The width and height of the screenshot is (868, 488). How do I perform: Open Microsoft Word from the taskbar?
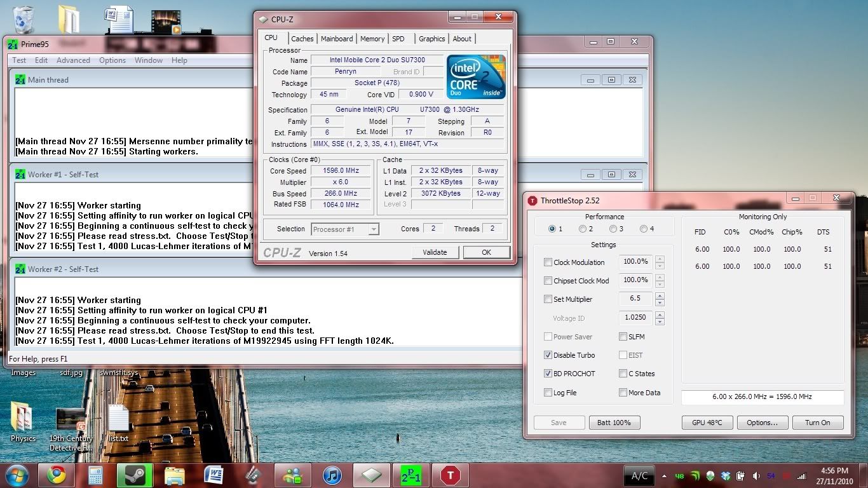pos(214,475)
